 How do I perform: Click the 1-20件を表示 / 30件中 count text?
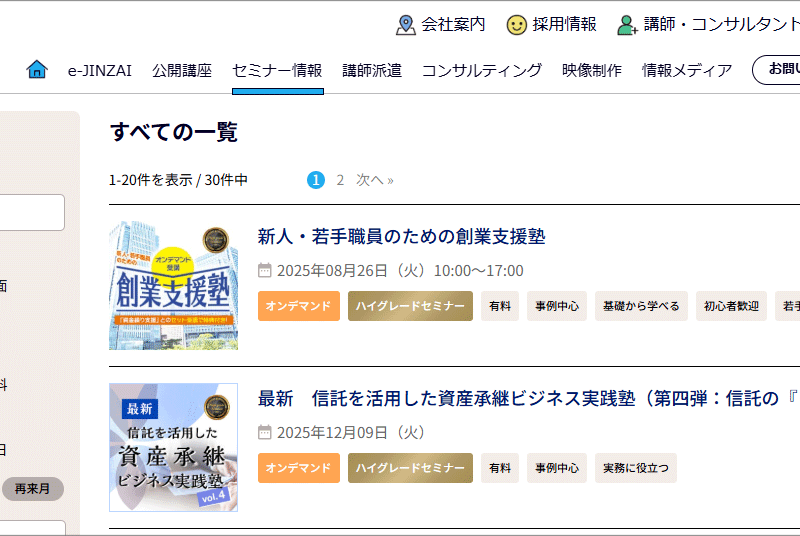[x=178, y=180]
